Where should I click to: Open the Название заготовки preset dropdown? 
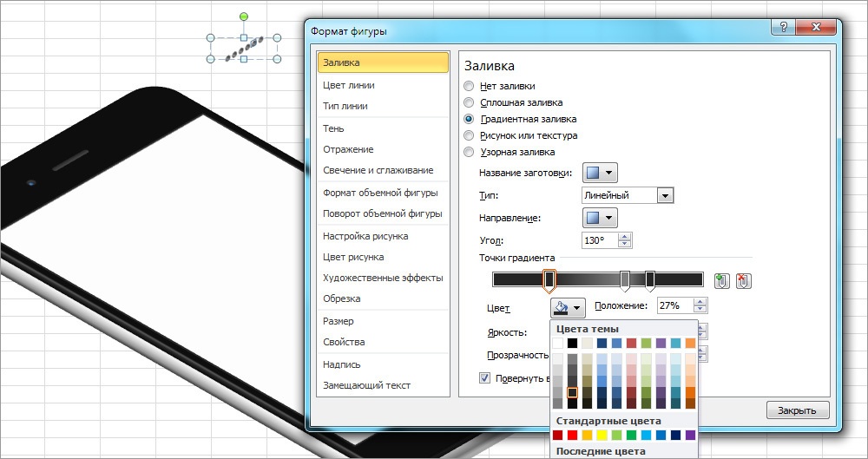coord(600,173)
